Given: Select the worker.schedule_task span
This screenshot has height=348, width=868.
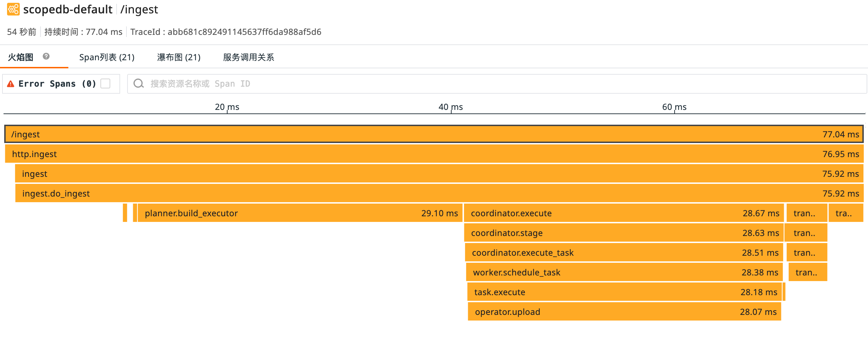Looking at the screenshot, I should pyautogui.click(x=624, y=272).
